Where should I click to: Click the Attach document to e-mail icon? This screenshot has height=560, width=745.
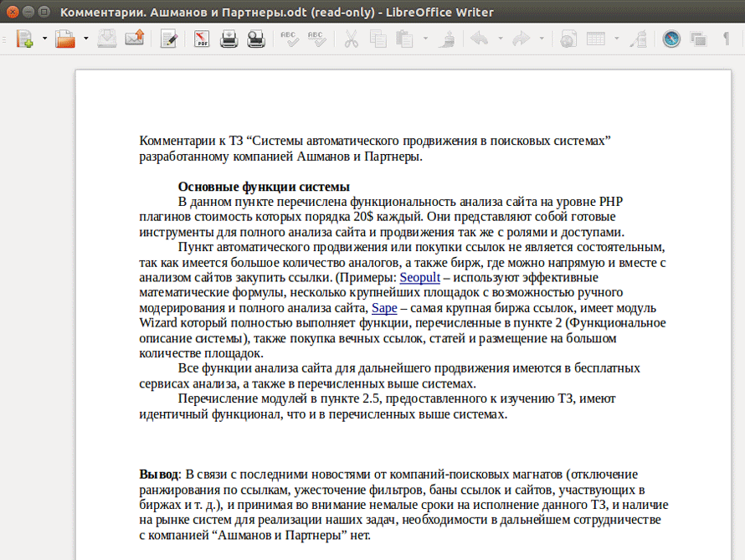tap(135, 38)
